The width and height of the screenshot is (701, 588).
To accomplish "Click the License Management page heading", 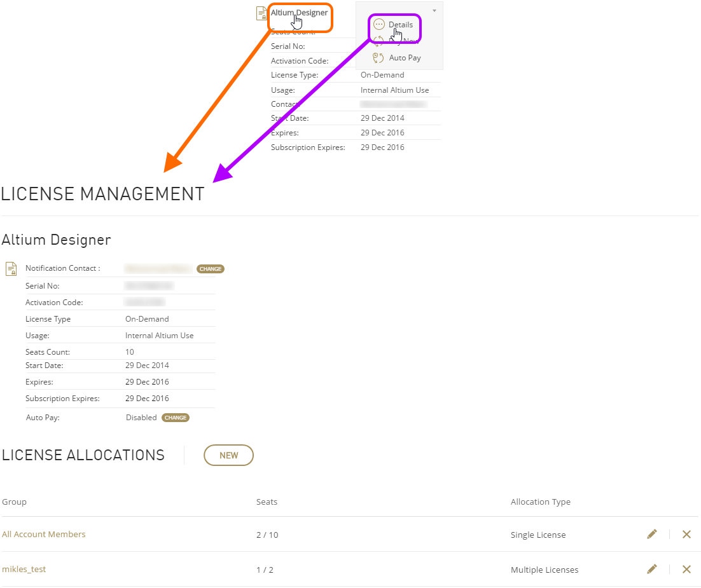I will (x=103, y=195).
